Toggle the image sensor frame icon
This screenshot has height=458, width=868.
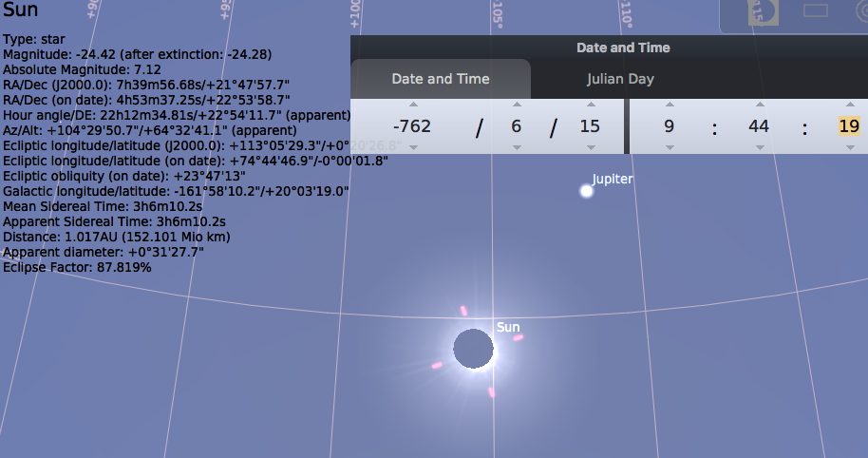click(x=816, y=11)
